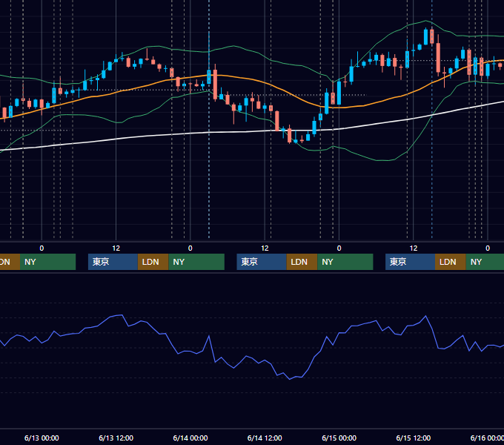
Task: Select the NY session block starting 6/14 evening
Action: (x=345, y=262)
